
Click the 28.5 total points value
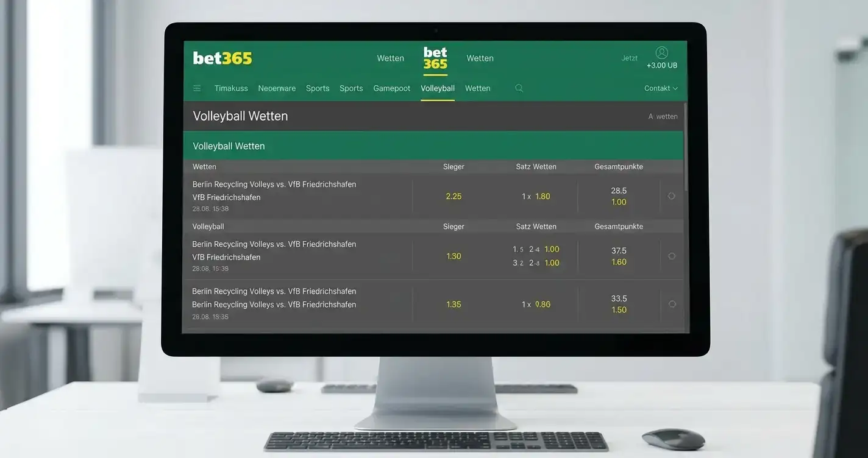click(x=619, y=191)
